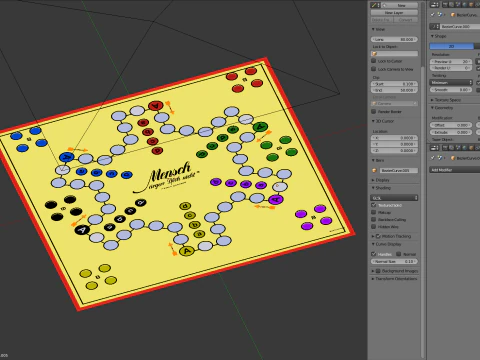480x360 pixels.
Task: Check Normal under Curve Display
Action: click(x=399, y=254)
